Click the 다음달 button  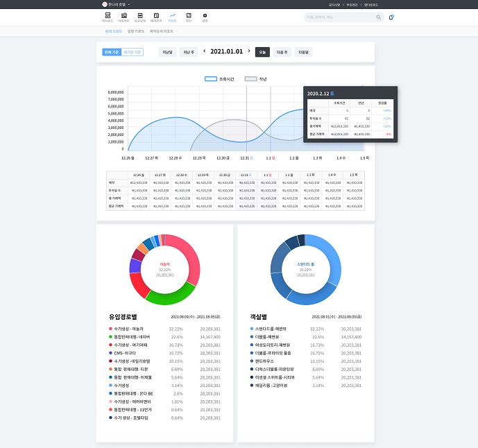pos(303,52)
